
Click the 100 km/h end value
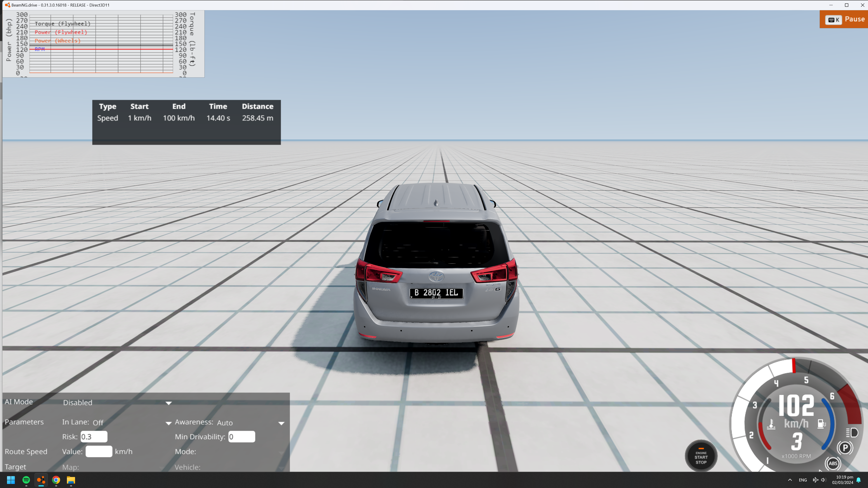[179, 118]
